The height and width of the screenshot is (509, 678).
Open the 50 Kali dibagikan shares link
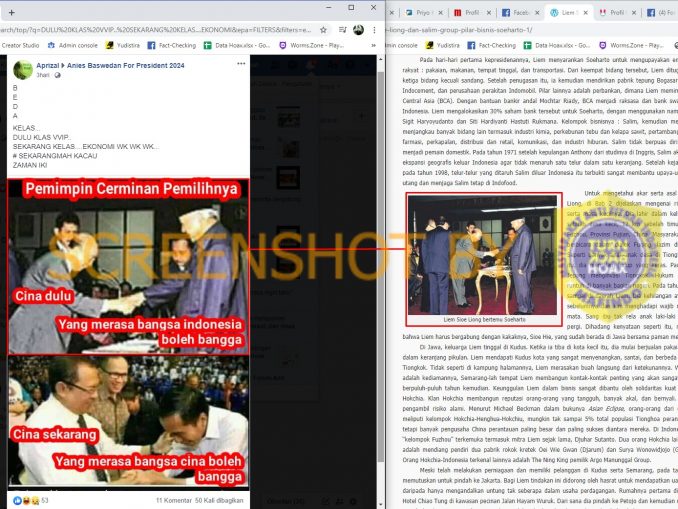[219, 500]
